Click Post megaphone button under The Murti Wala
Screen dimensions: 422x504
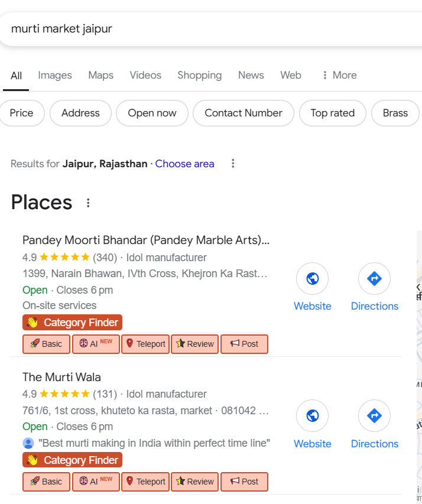[x=244, y=482]
